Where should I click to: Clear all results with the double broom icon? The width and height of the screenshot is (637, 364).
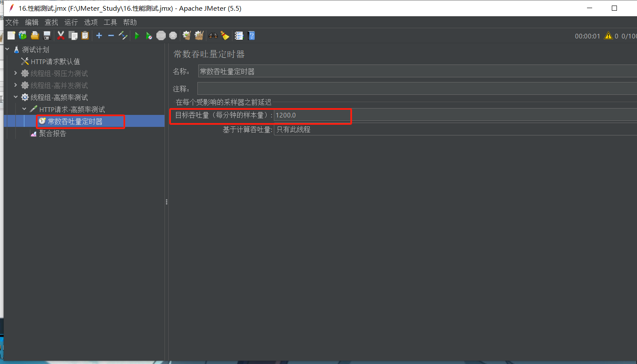[x=199, y=35]
